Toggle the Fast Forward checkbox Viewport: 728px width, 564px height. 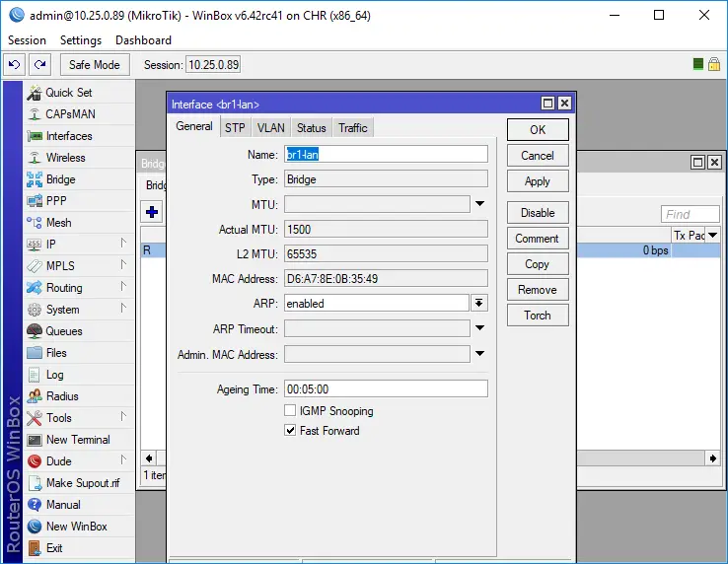point(290,430)
